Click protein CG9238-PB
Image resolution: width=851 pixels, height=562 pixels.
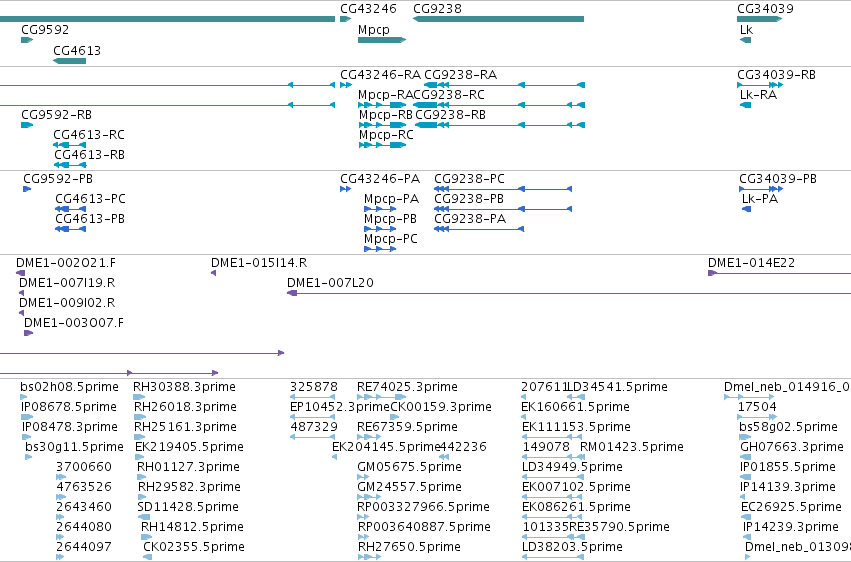pos(469,199)
